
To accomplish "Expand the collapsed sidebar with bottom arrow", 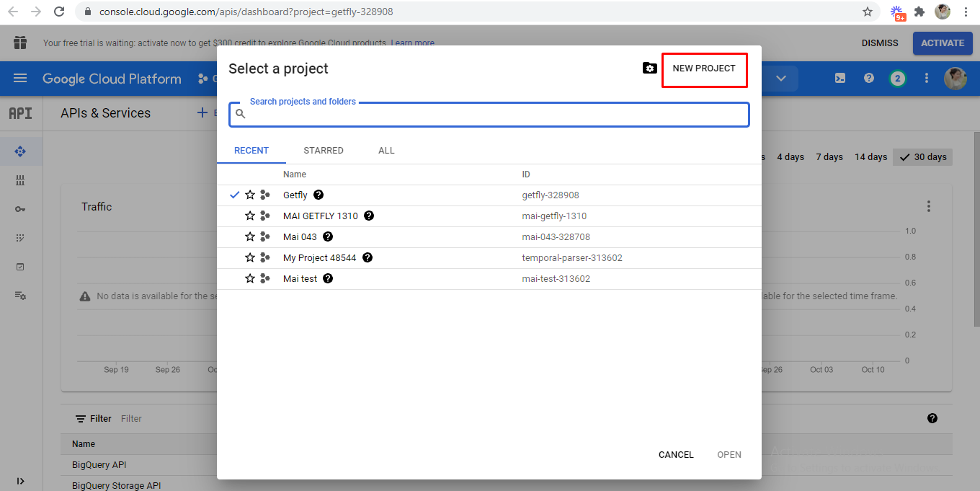I will pos(20,481).
